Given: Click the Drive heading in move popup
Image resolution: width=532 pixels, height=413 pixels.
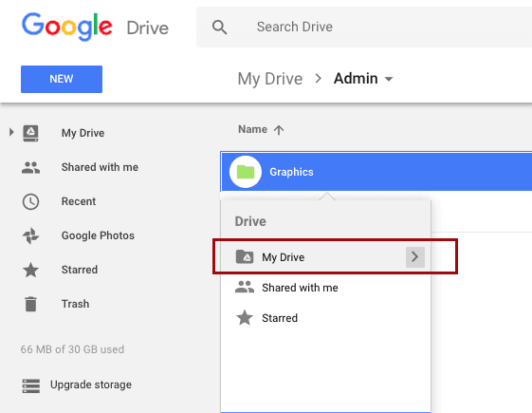Looking at the screenshot, I should 250,221.
